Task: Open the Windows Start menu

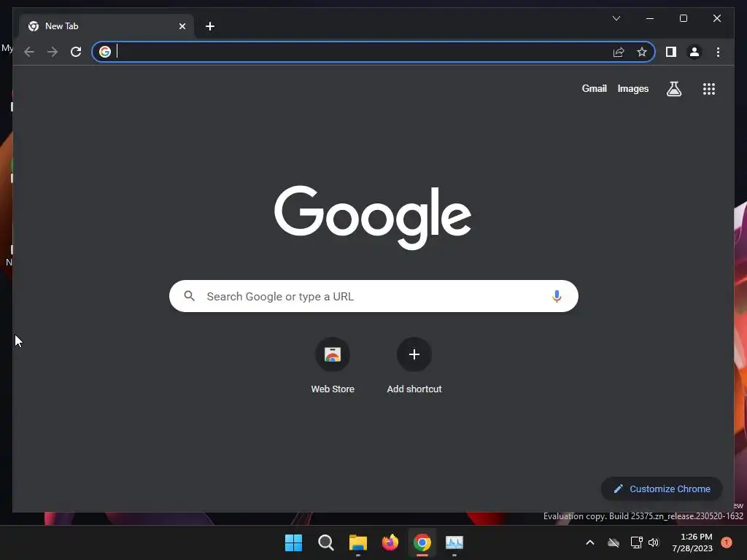Action: click(x=293, y=542)
